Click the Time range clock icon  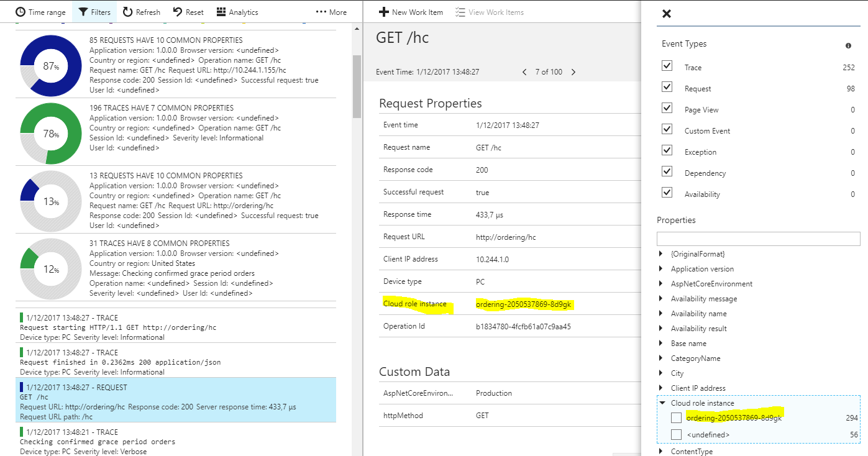pos(21,12)
